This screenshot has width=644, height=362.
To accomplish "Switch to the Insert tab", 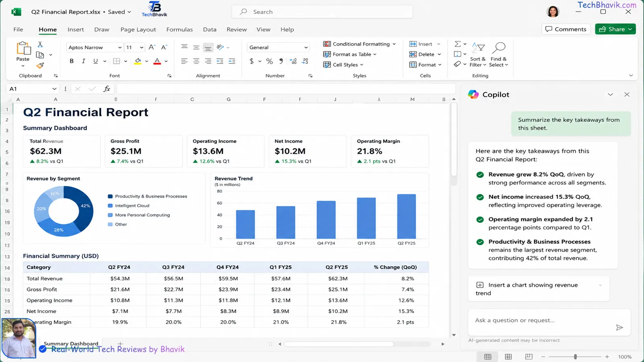I will click(x=76, y=29).
